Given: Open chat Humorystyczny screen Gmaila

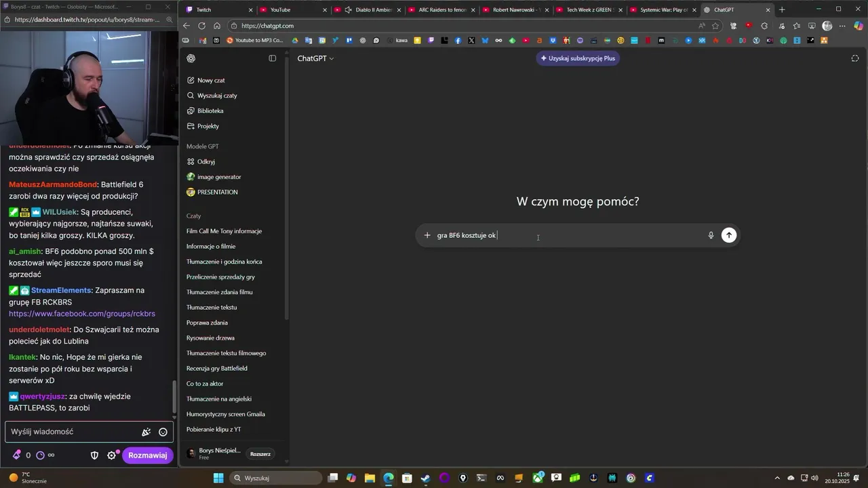Looking at the screenshot, I should (x=225, y=414).
